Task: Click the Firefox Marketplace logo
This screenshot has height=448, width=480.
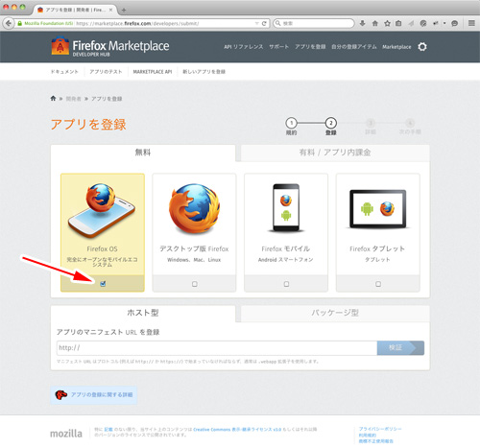Action: coord(110,47)
